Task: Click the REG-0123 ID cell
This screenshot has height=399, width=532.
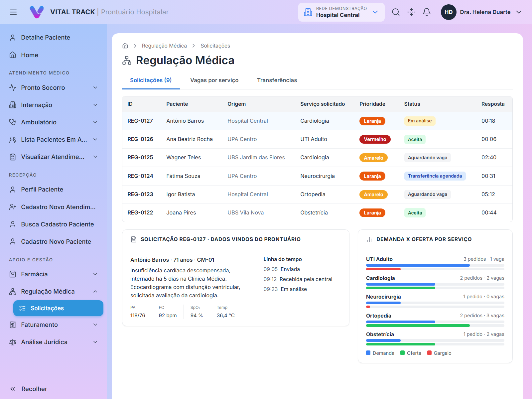Action: [x=140, y=194]
